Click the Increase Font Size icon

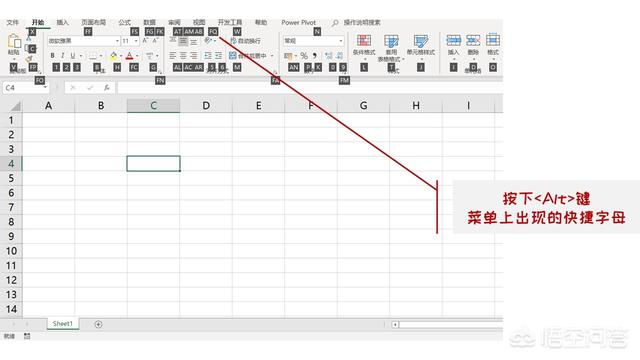tap(145, 41)
